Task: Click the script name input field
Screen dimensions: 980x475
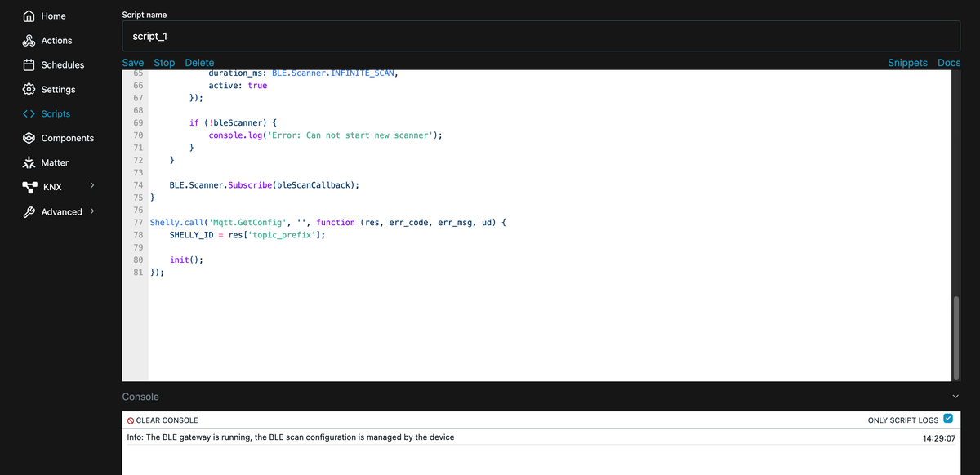Action: 541,37
